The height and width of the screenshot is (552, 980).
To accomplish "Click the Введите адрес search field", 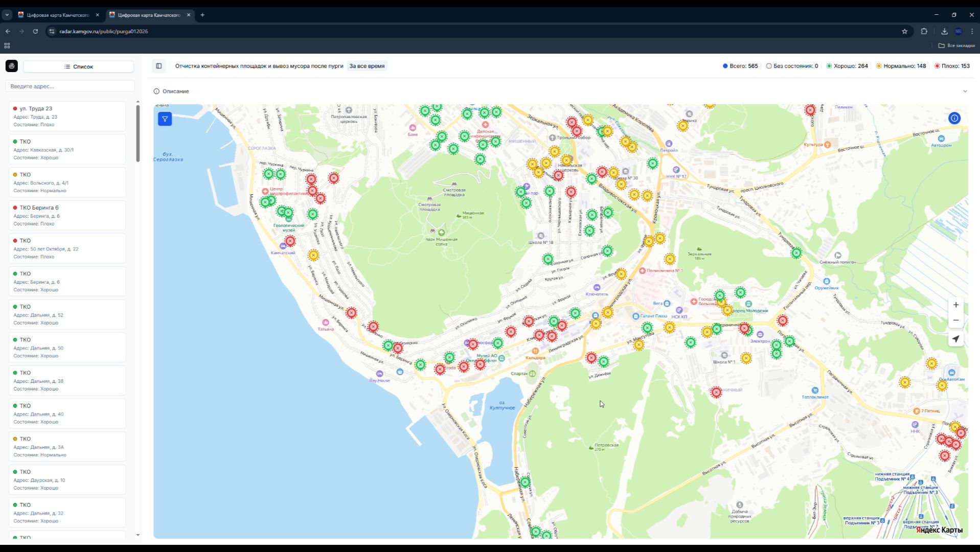I will tap(70, 86).
